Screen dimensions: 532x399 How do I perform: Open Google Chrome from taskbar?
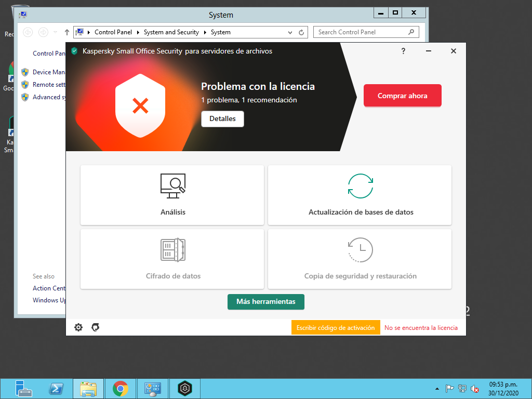121,389
